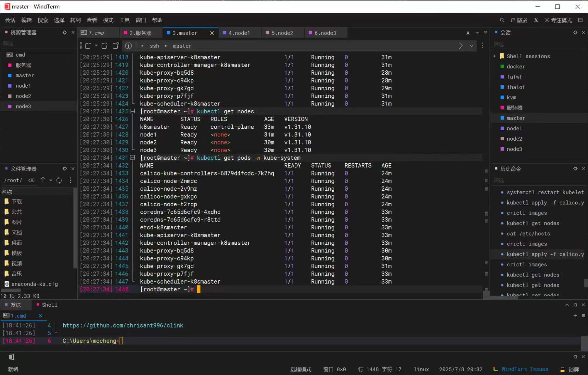Add a new bottom panel tab
The height and width of the screenshot is (375, 588).
(x=575, y=316)
